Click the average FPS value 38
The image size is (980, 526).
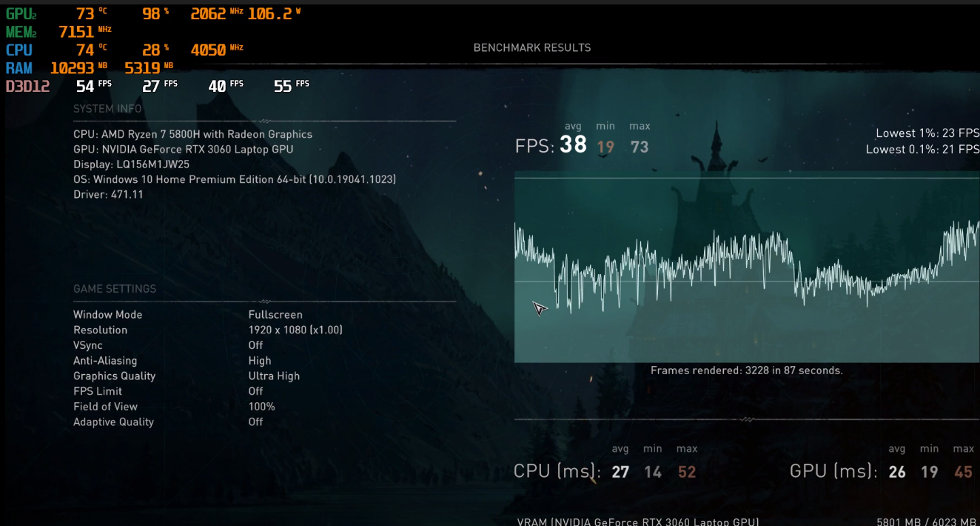[x=573, y=145]
